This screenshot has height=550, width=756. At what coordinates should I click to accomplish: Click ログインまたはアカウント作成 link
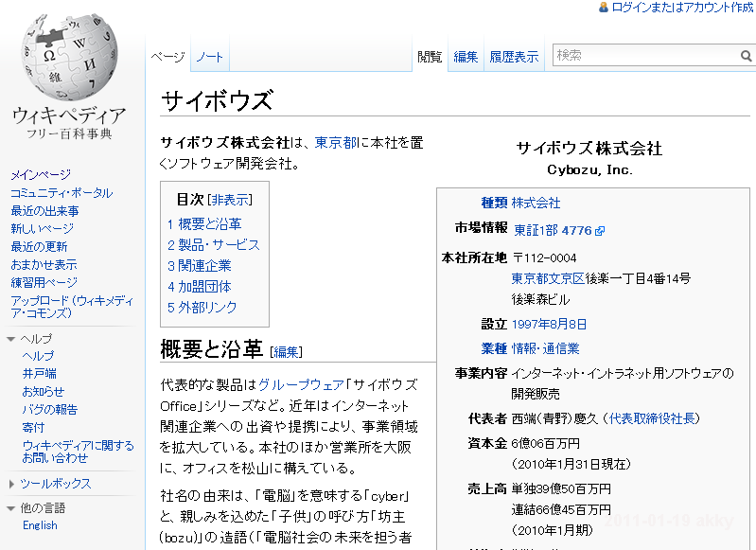(x=682, y=8)
